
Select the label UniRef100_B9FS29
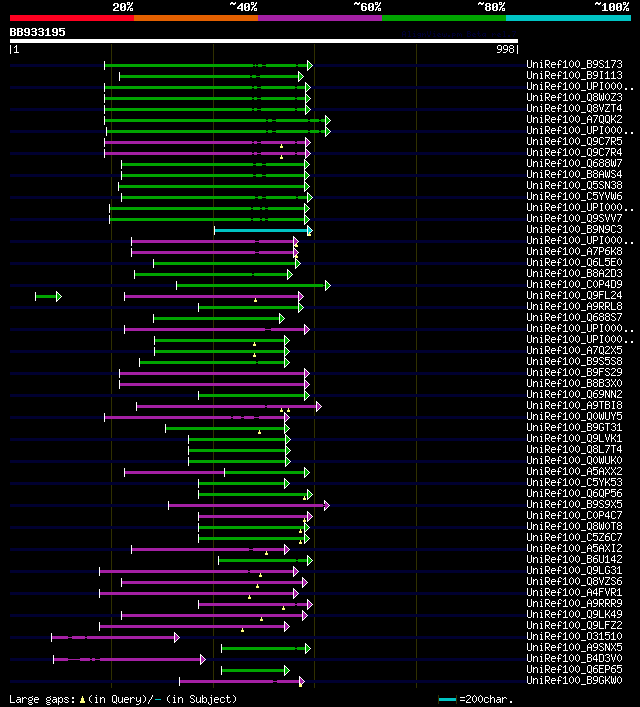pos(574,372)
